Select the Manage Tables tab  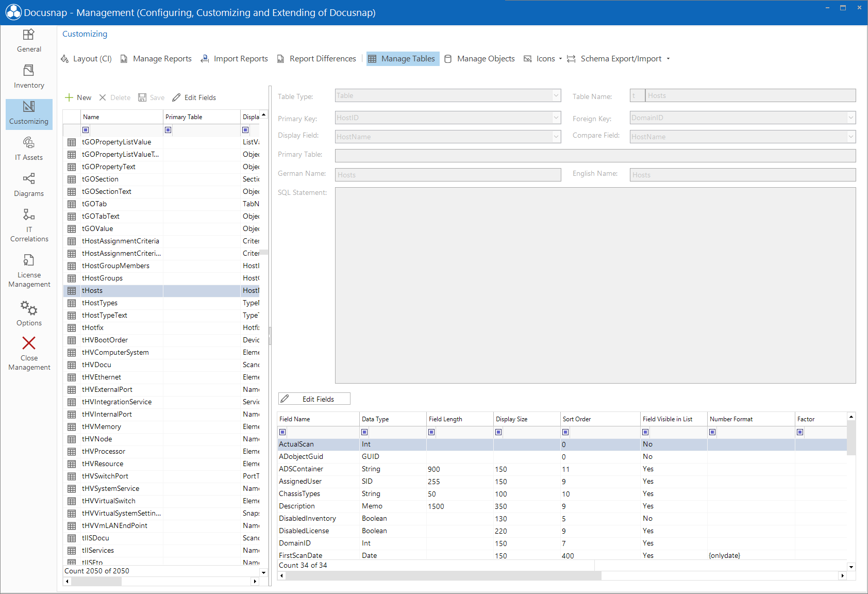(x=403, y=59)
